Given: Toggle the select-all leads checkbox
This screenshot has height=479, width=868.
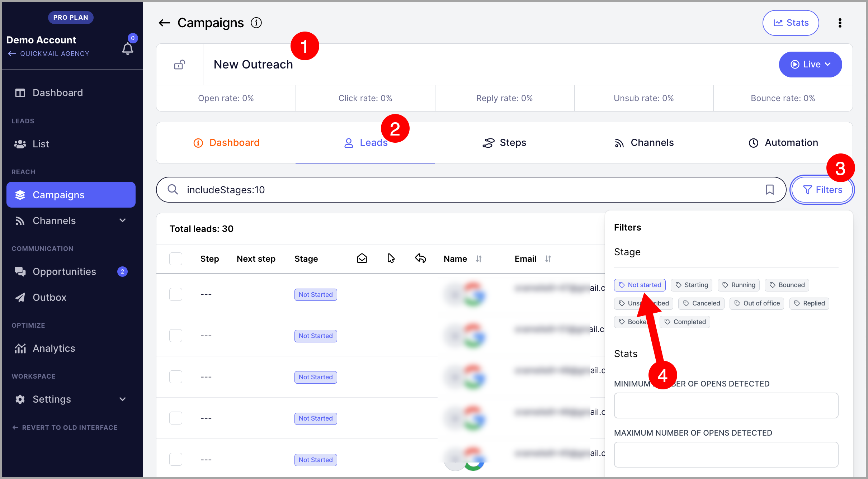Looking at the screenshot, I should (x=176, y=259).
